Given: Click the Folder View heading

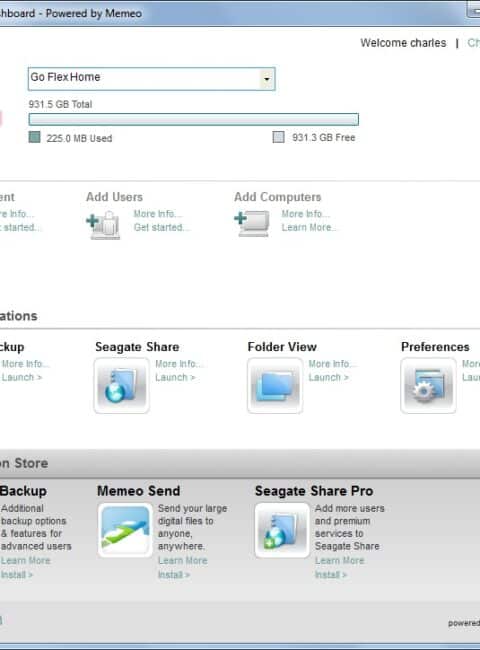Looking at the screenshot, I should (282, 347).
